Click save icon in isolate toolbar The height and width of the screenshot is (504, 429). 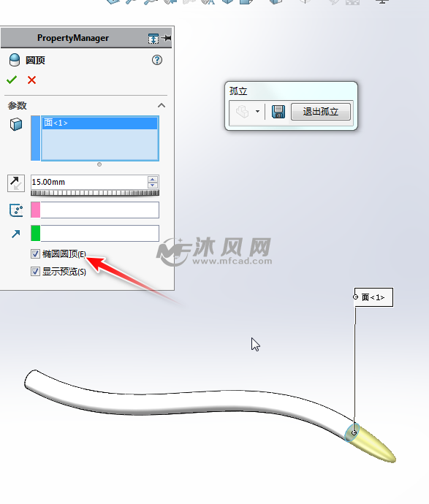click(x=278, y=112)
